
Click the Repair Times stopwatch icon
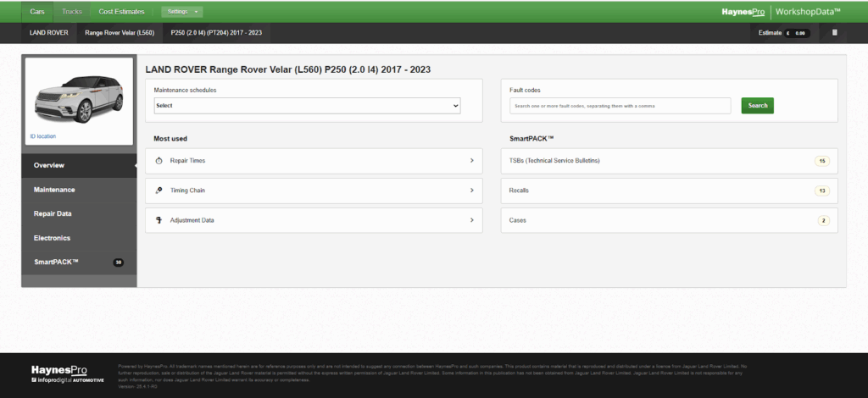(159, 160)
